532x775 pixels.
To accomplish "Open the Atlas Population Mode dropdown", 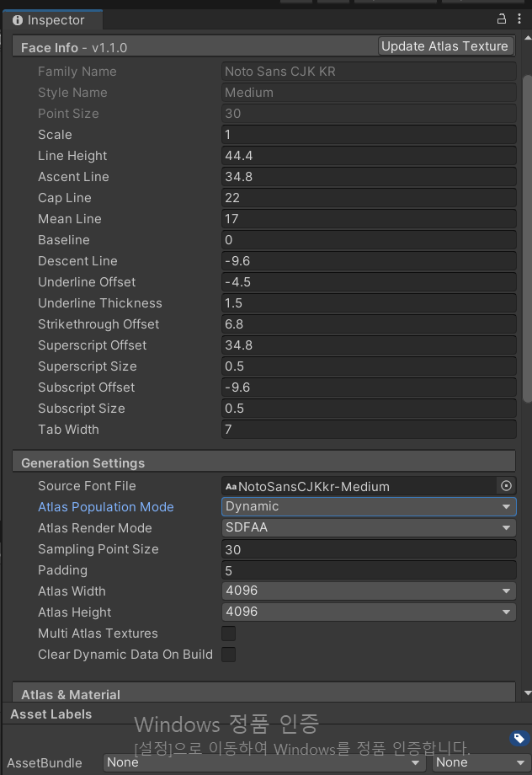I will 369,506.
